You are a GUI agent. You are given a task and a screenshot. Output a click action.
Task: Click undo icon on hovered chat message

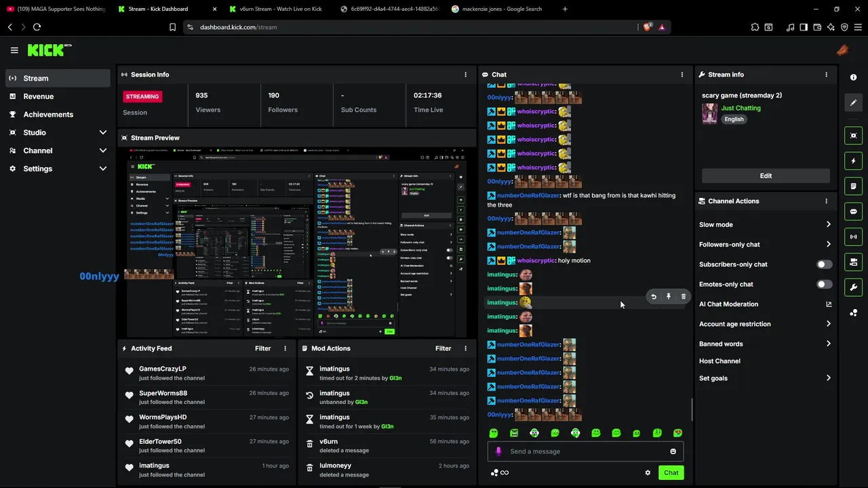[654, 296]
